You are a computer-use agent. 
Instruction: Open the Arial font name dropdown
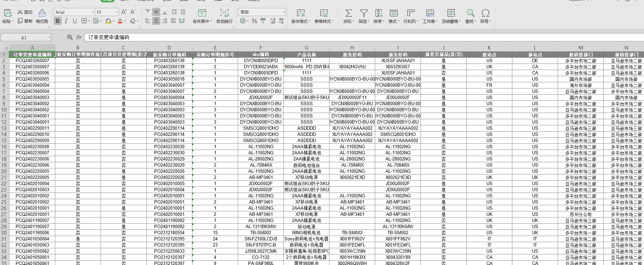point(92,12)
